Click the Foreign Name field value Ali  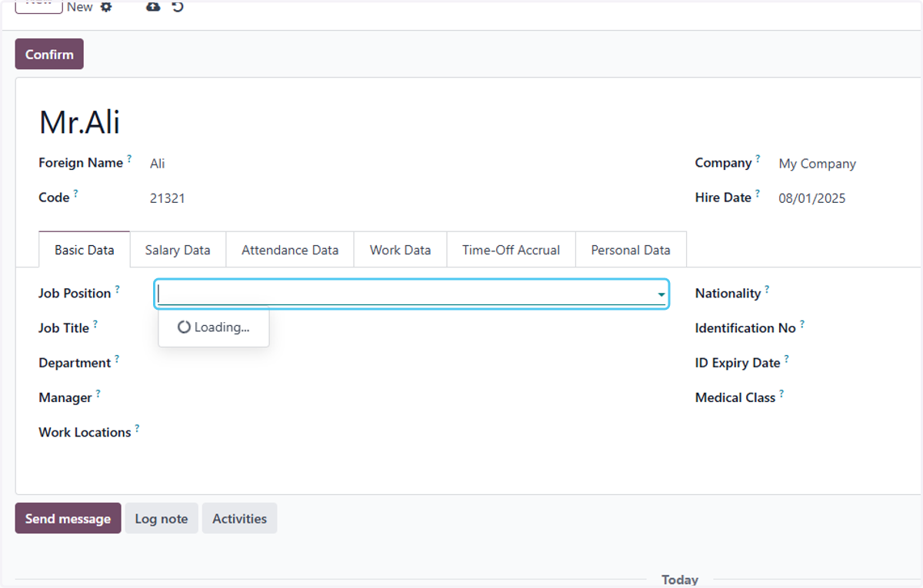coord(158,164)
